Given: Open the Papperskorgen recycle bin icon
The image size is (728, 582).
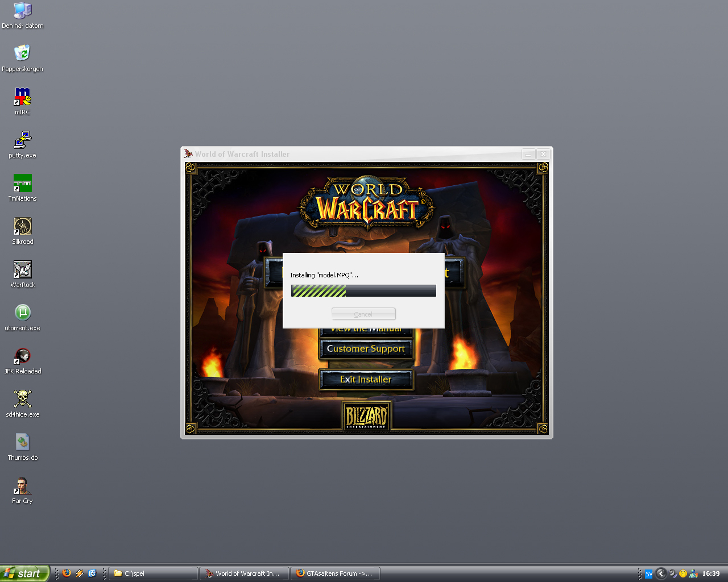Looking at the screenshot, I should (x=22, y=59).
